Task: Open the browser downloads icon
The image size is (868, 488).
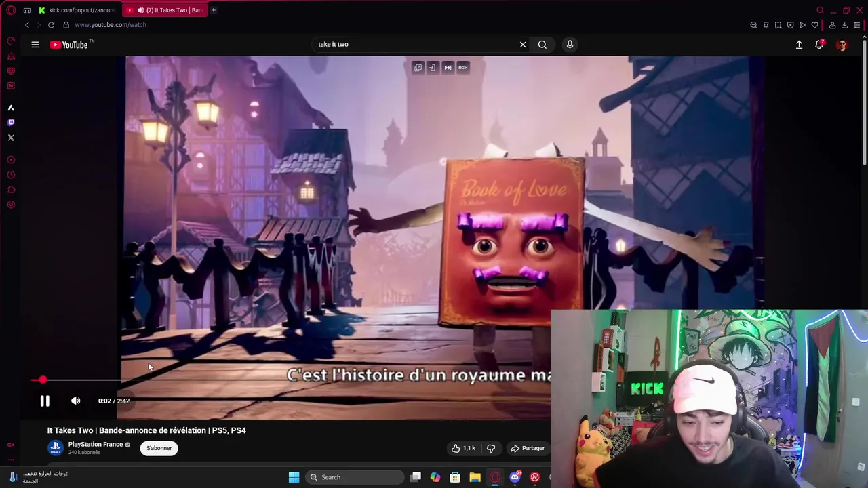Action: click(x=844, y=25)
